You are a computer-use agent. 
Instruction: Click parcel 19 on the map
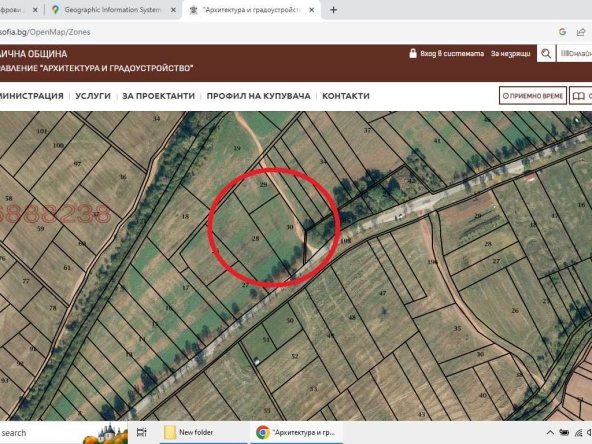pos(237,148)
